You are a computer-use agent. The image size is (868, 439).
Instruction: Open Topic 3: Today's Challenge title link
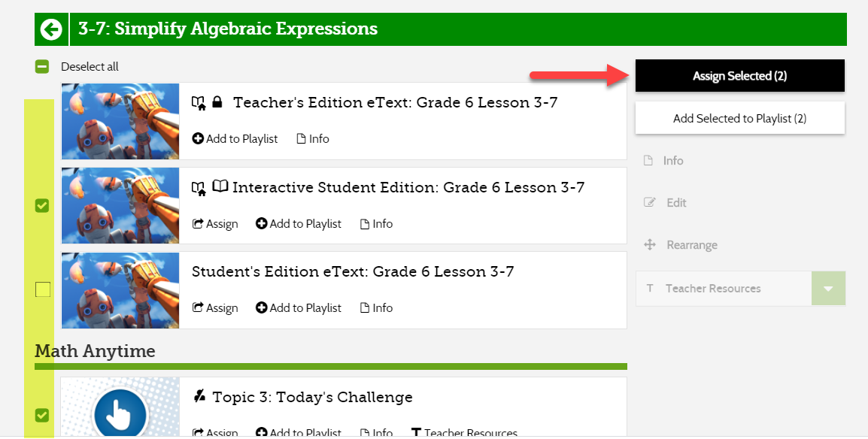pos(312,397)
